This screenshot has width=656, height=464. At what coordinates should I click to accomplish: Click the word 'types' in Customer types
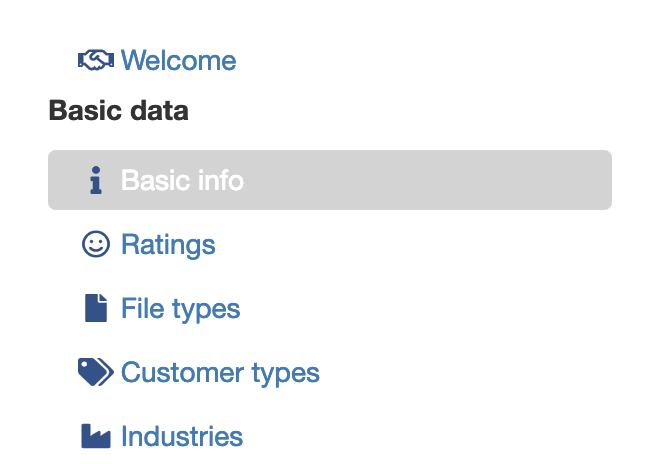(285, 374)
